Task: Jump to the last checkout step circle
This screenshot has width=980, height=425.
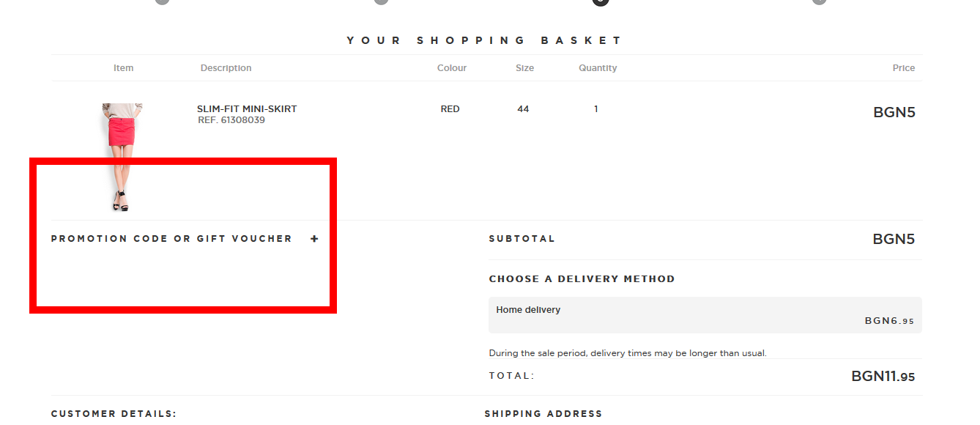Action: click(819, 1)
